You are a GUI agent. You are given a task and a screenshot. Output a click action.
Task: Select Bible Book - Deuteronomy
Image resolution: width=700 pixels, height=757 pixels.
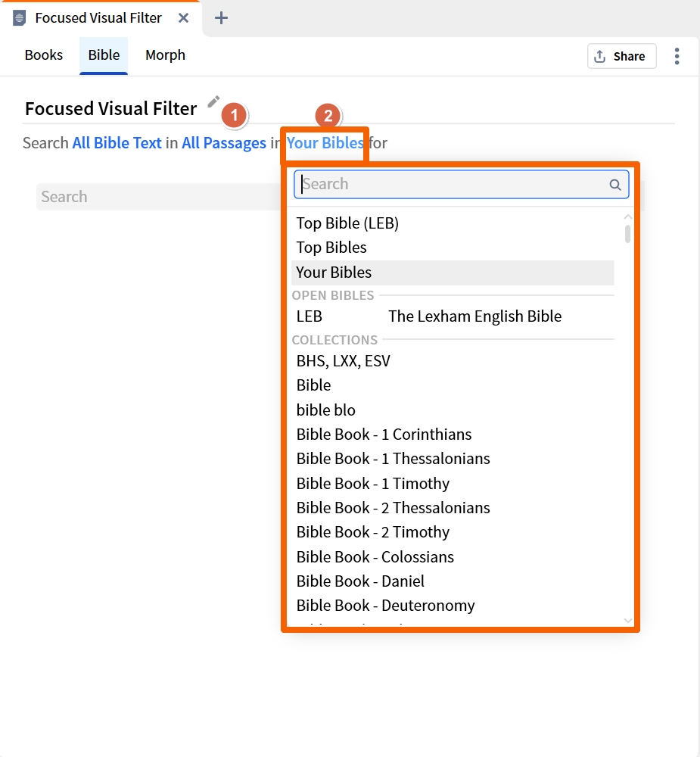click(x=453, y=606)
